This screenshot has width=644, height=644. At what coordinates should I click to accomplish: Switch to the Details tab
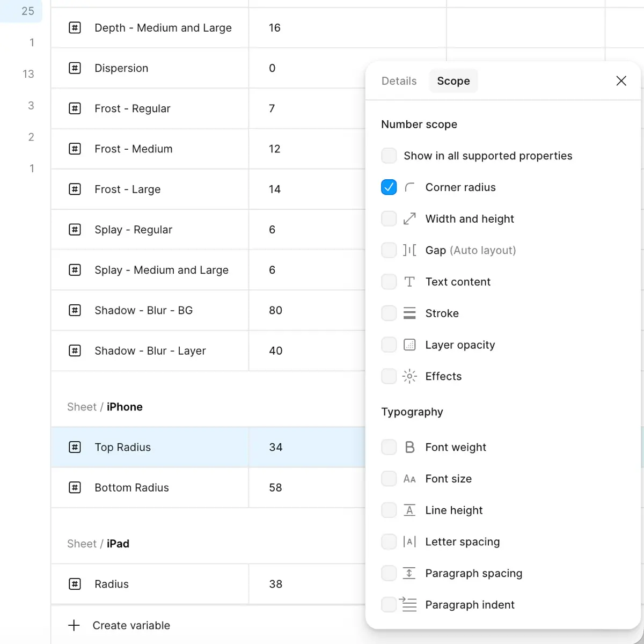[399, 81]
